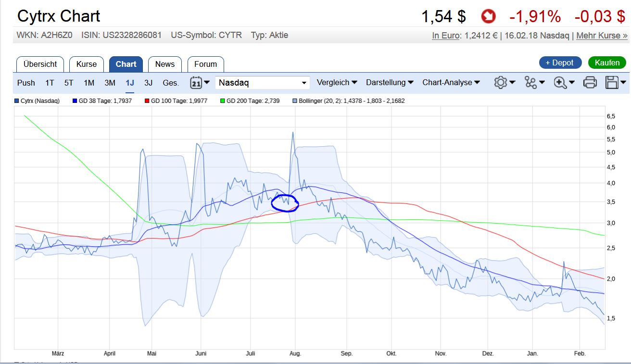The height and width of the screenshot is (364, 631).
Task: Switch to the Forum tab
Action: [206, 63]
